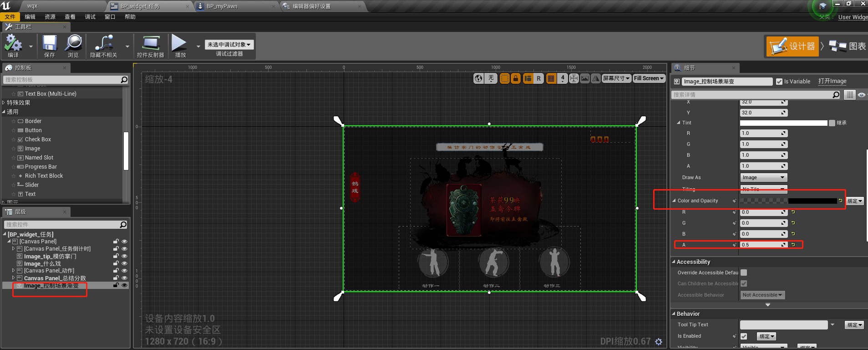Viewport: 868px width, 350px height.
Task: Toggle the Is Enabled checkbox
Action: coord(744,336)
